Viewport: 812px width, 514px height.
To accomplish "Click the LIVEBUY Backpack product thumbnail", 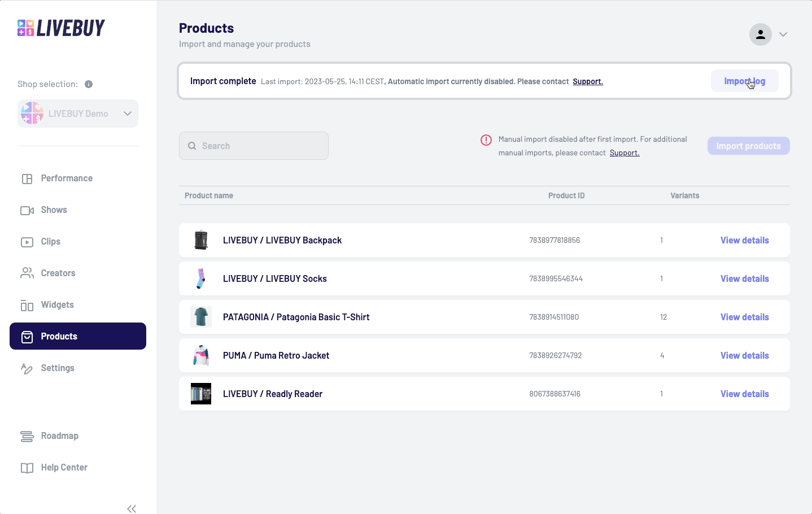I will [x=201, y=241].
